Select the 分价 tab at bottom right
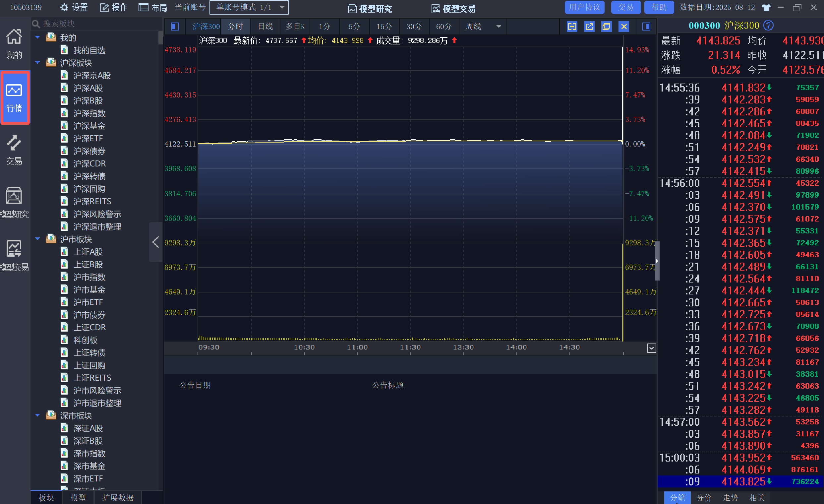Image resolution: width=824 pixels, height=504 pixels. 704,498
